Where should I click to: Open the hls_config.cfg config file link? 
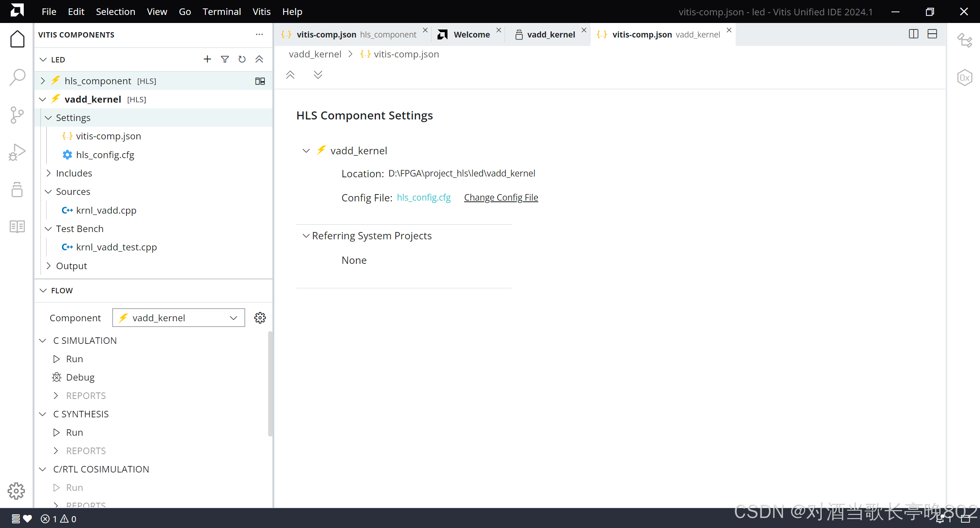(423, 198)
